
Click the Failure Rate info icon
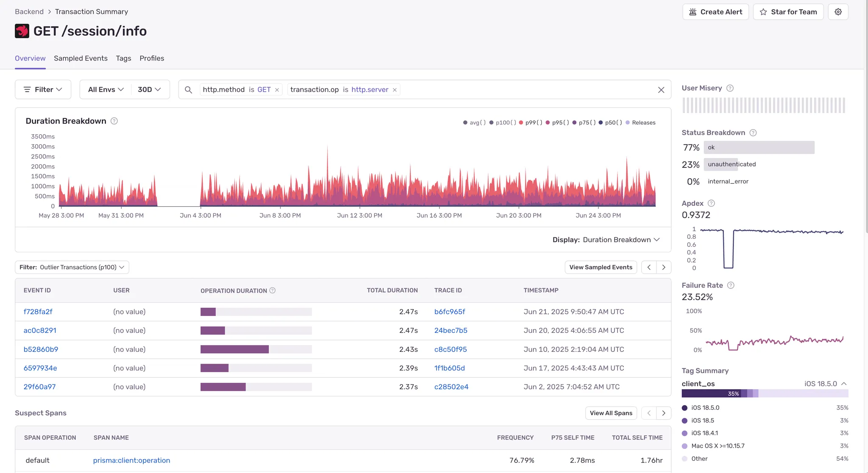coord(731,285)
